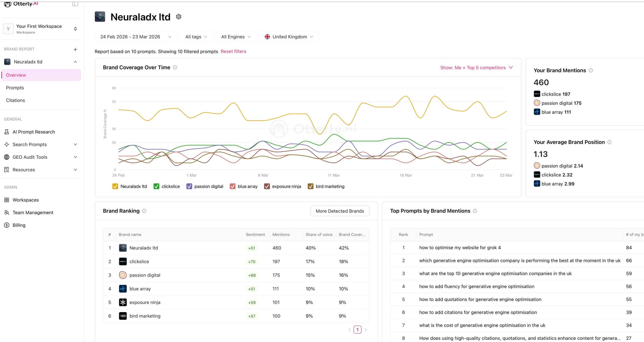Open Billing from the admin menu
This screenshot has width=644, height=342.
tap(19, 225)
